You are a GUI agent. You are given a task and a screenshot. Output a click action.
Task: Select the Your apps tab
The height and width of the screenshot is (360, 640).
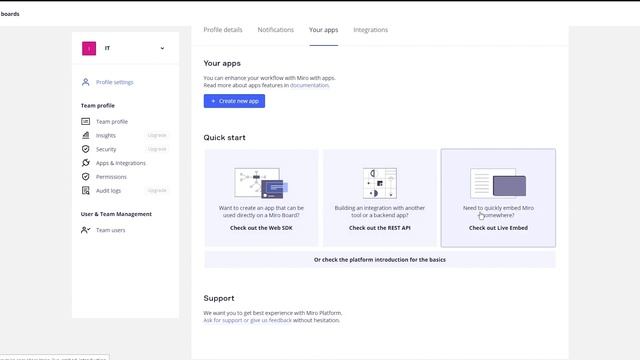click(323, 30)
